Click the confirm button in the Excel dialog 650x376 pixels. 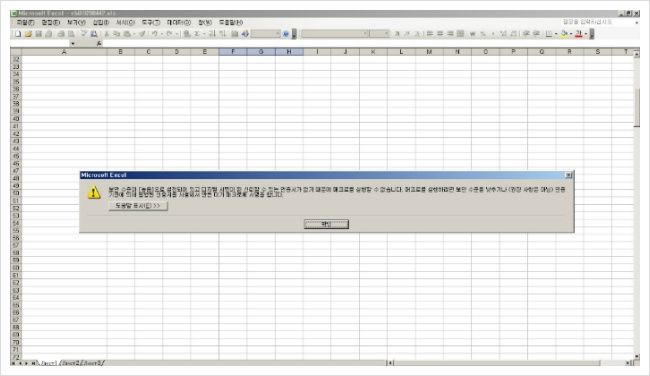tap(326, 224)
